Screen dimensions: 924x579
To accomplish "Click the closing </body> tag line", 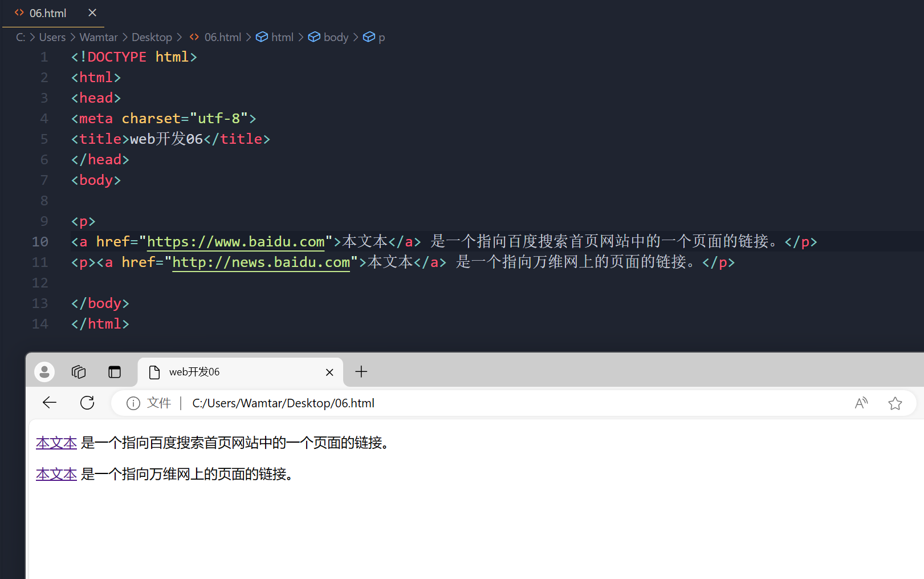I will coord(100,303).
